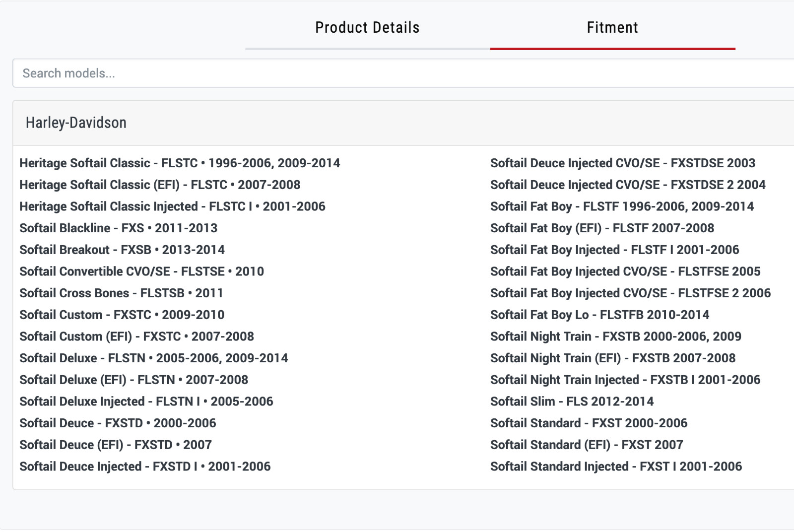This screenshot has width=794, height=532.
Task: Select Softail Custom (EFI) - FXSTC 2007-2008
Action: (136, 336)
